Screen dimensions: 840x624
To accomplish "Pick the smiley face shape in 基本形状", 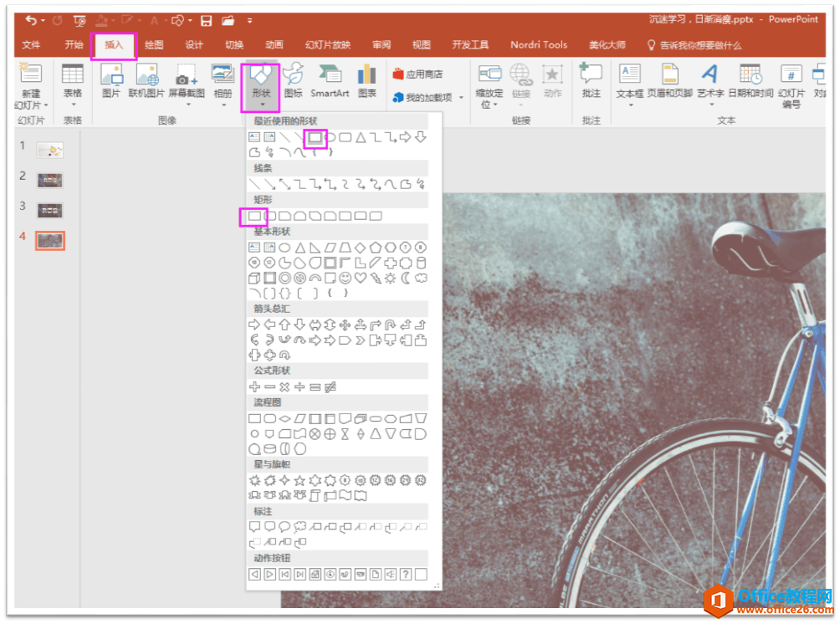I will click(x=346, y=278).
